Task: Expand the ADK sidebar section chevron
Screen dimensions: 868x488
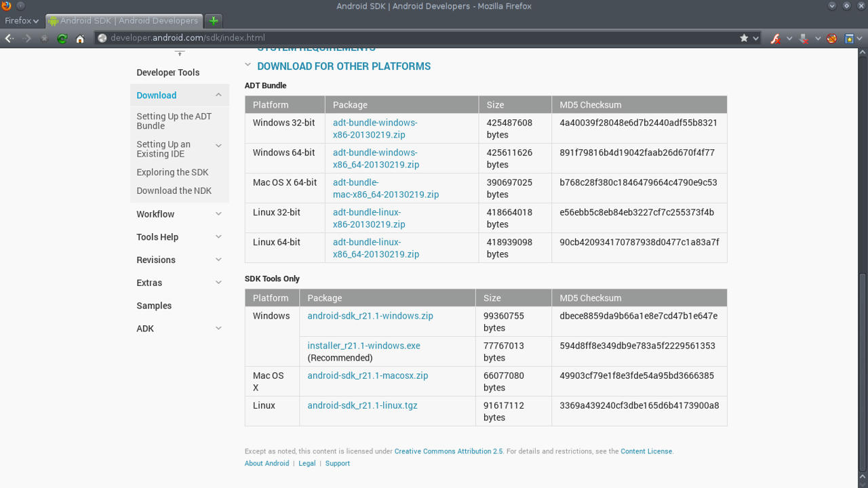Action: 218,329
